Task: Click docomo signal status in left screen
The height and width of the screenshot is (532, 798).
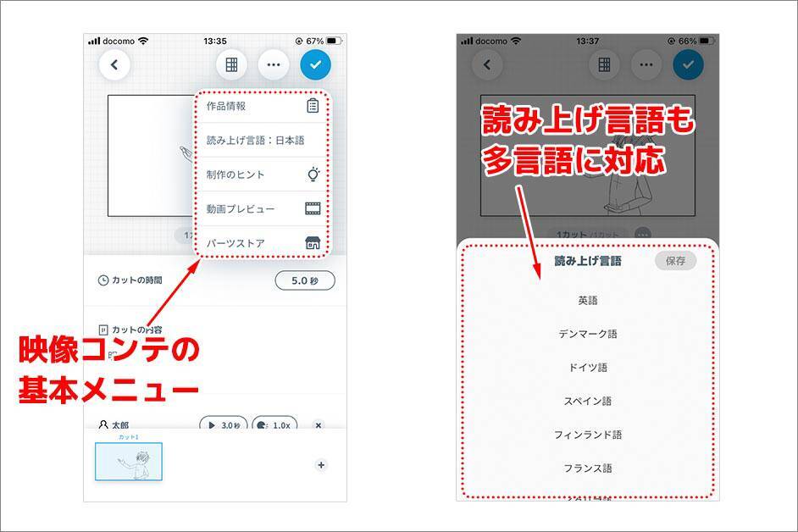Action: pyautogui.click(x=118, y=41)
